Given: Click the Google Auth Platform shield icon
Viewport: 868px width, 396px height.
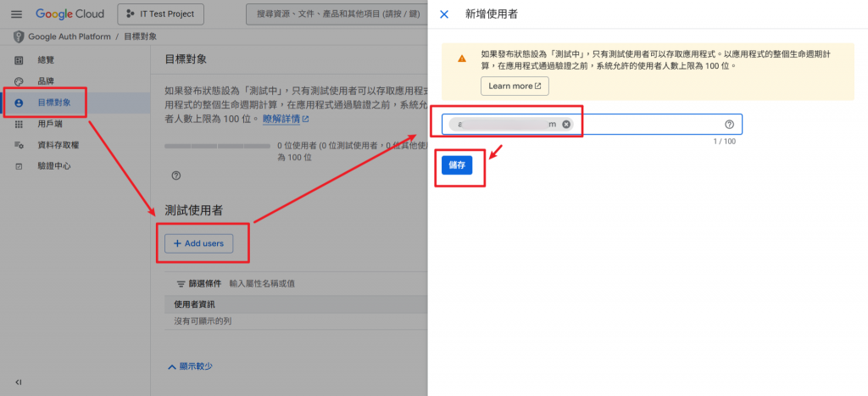Looking at the screenshot, I should click(x=19, y=37).
